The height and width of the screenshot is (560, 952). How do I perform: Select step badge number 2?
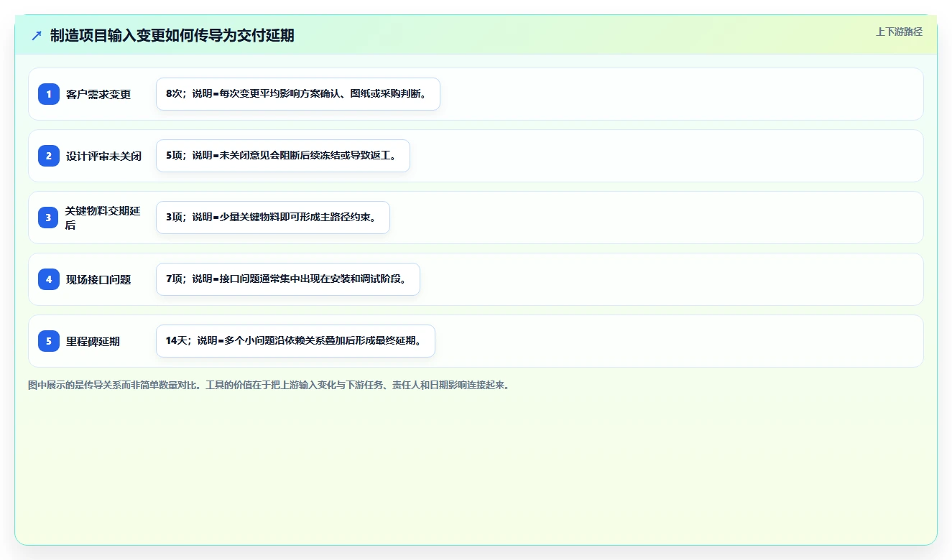[49, 156]
